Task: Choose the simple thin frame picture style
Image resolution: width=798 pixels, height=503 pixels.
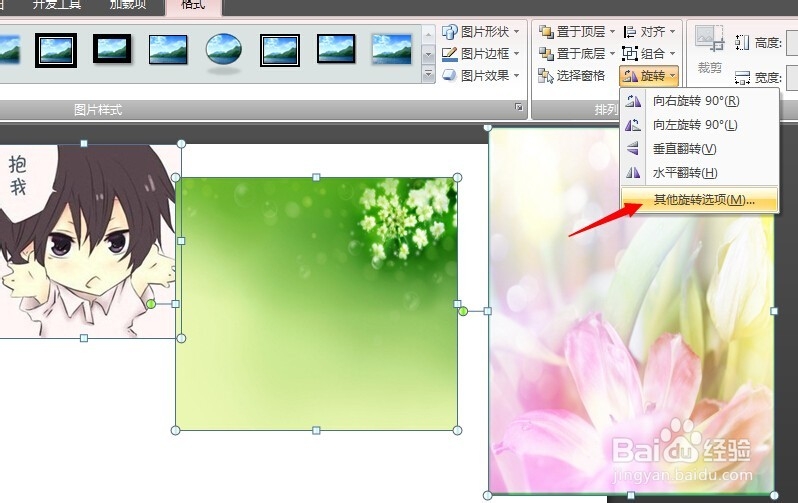Action: click(x=168, y=49)
